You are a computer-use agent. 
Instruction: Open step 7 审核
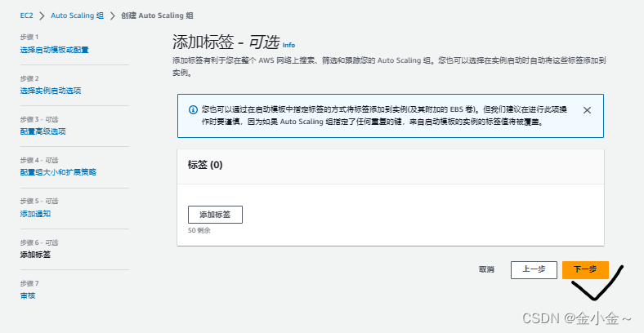(28, 295)
